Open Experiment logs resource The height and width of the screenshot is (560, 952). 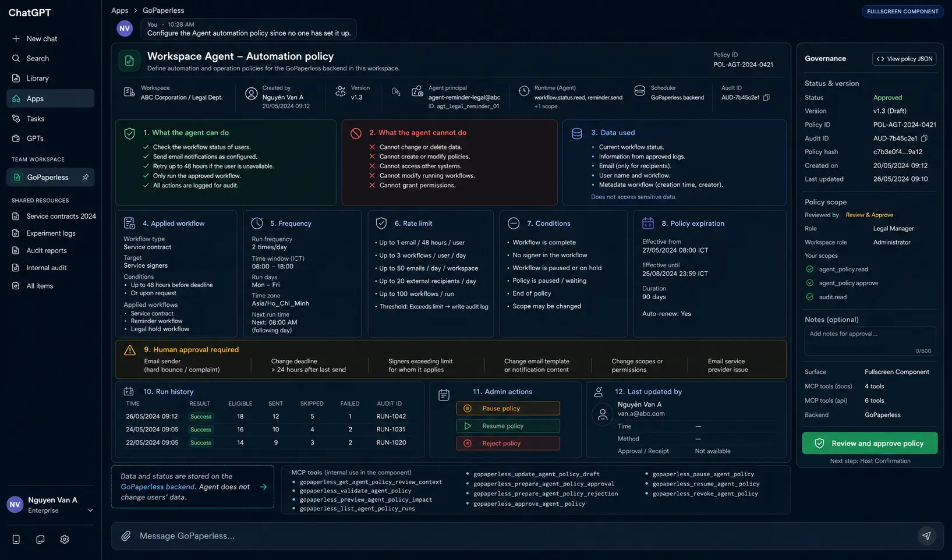pos(44,233)
